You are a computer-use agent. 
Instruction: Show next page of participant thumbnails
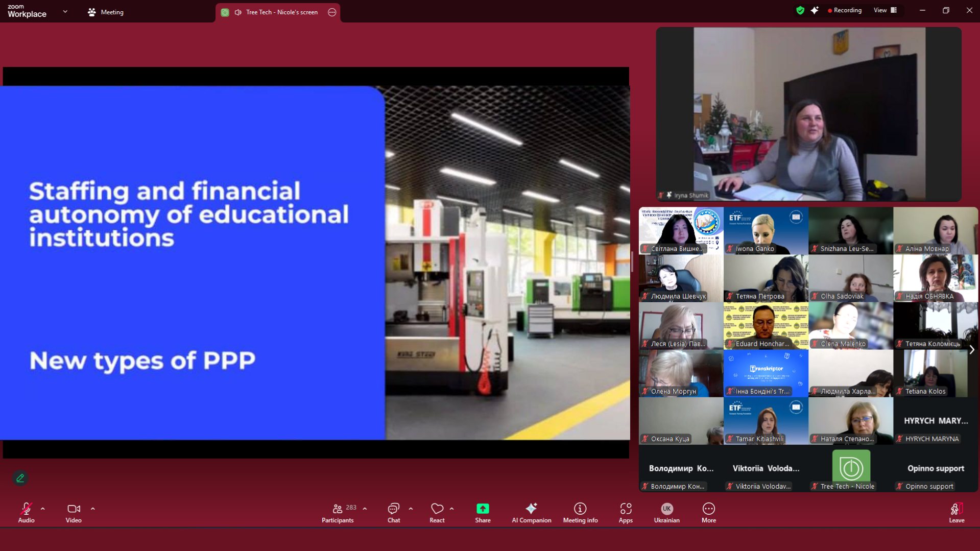point(971,350)
